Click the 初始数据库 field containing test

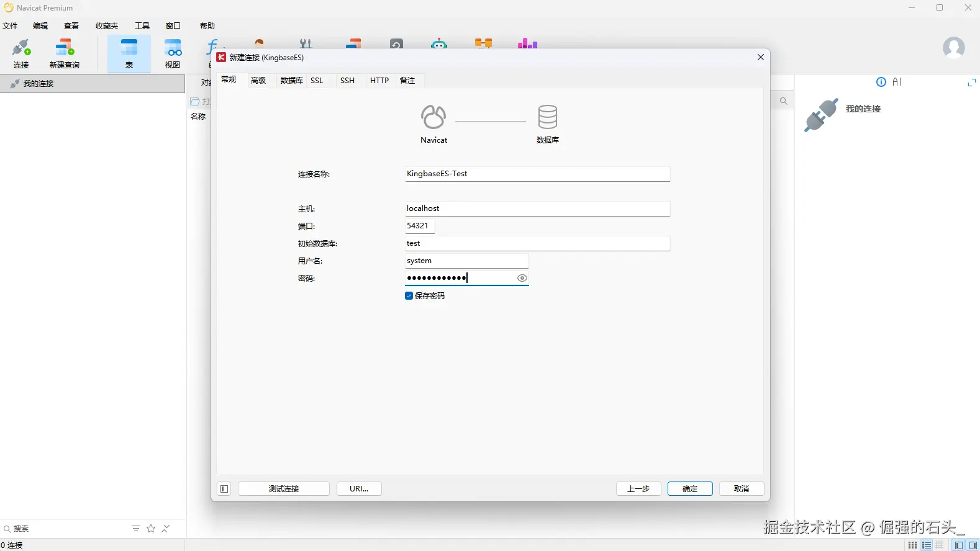pos(537,243)
